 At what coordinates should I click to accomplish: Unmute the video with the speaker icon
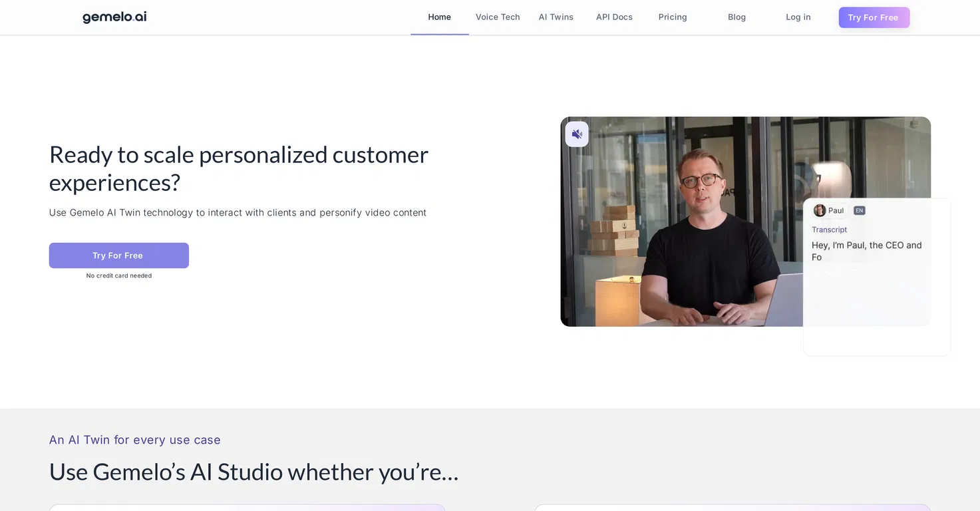click(x=577, y=134)
